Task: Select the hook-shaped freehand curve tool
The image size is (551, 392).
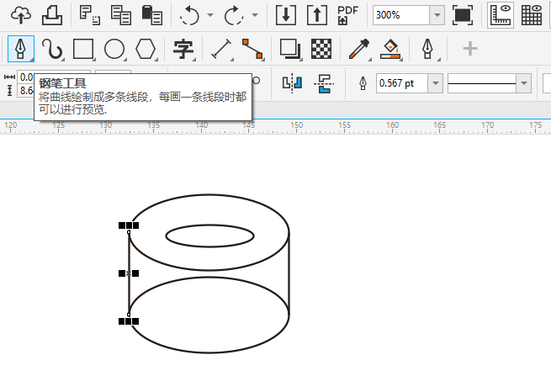Action: tap(52, 49)
